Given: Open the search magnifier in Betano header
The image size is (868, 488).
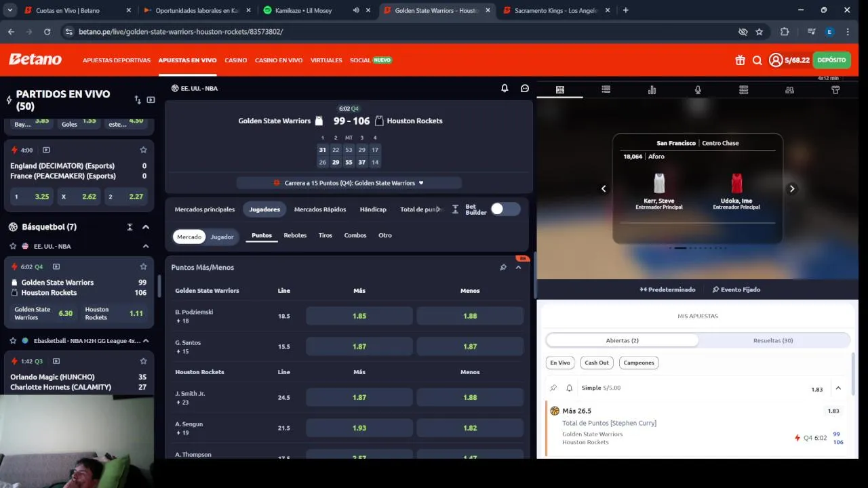Looking at the screenshot, I should (x=757, y=60).
